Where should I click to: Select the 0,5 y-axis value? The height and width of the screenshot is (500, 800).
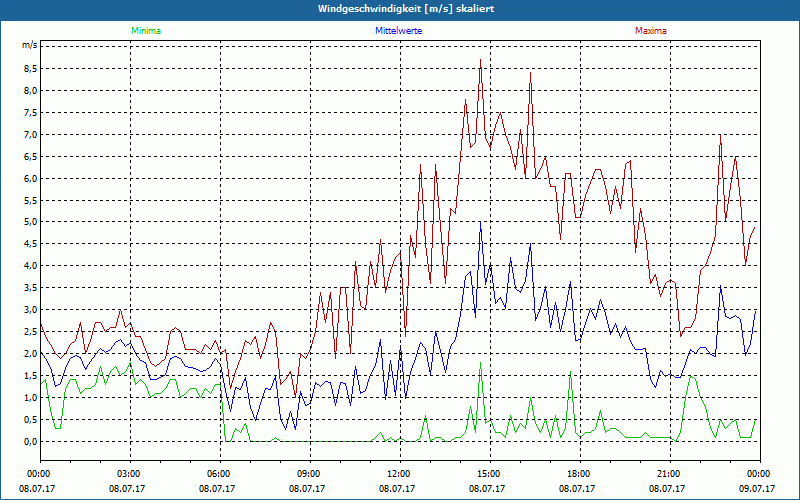click(31, 419)
